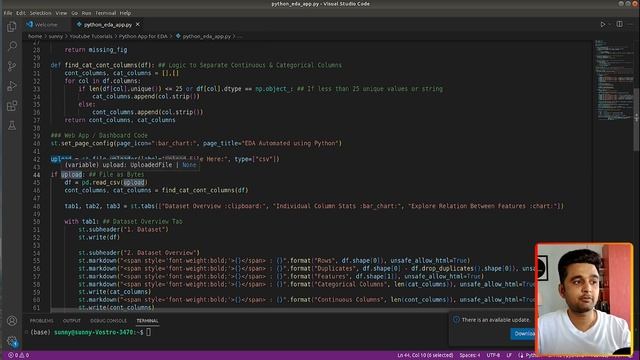Open the Terminal menu
640x360 pixels.
[x=105, y=13]
